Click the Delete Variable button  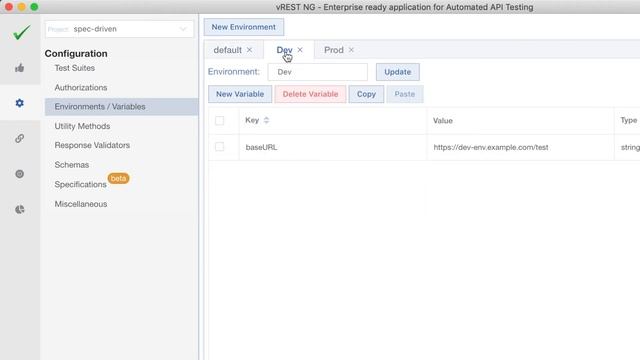point(310,94)
